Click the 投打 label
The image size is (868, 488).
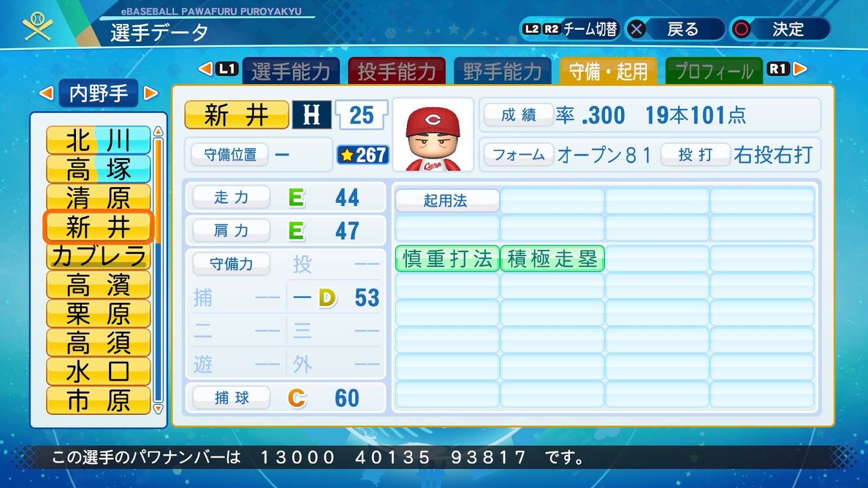695,155
